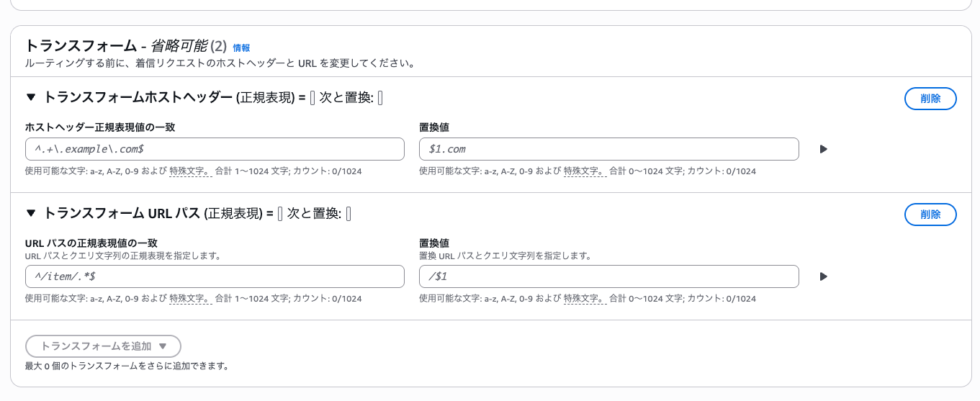
Task: Open the 情報 link next to トランスフォーム heading
Action: (x=241, y=48)
